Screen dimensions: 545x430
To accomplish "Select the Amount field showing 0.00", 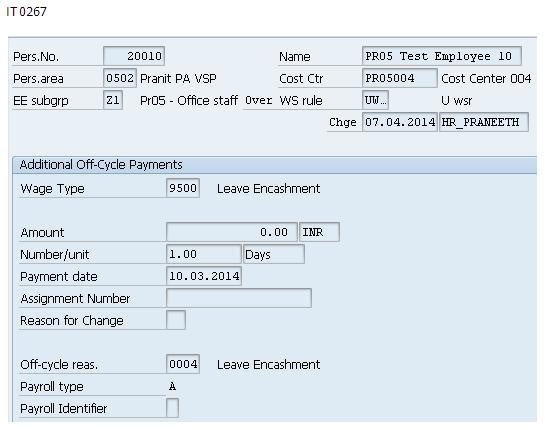I will [232, 232].
